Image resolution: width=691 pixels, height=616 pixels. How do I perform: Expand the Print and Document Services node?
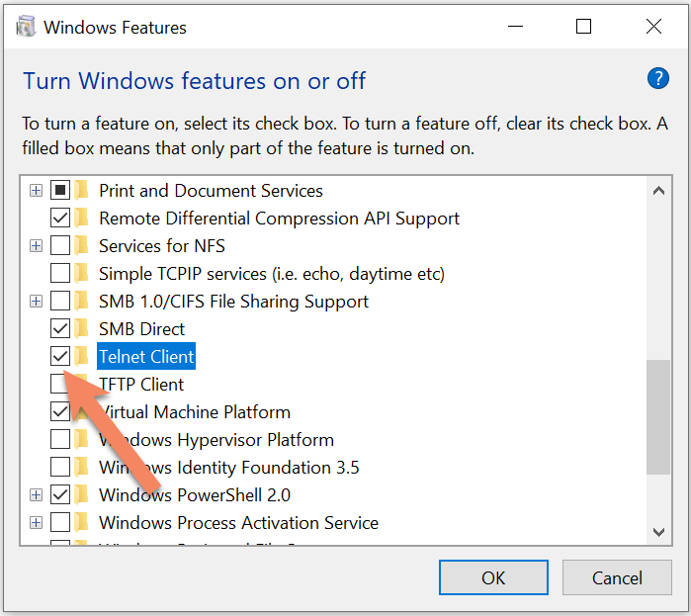point(37,191)
